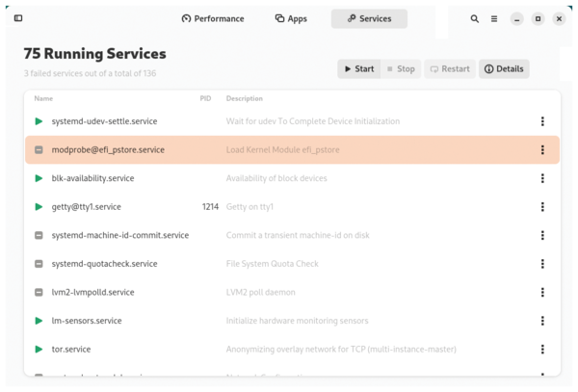Open three-dot menu for modprobe@efi_pstore.service
The width and height of the screenshot is (578, 392).
tap(542, 150)
